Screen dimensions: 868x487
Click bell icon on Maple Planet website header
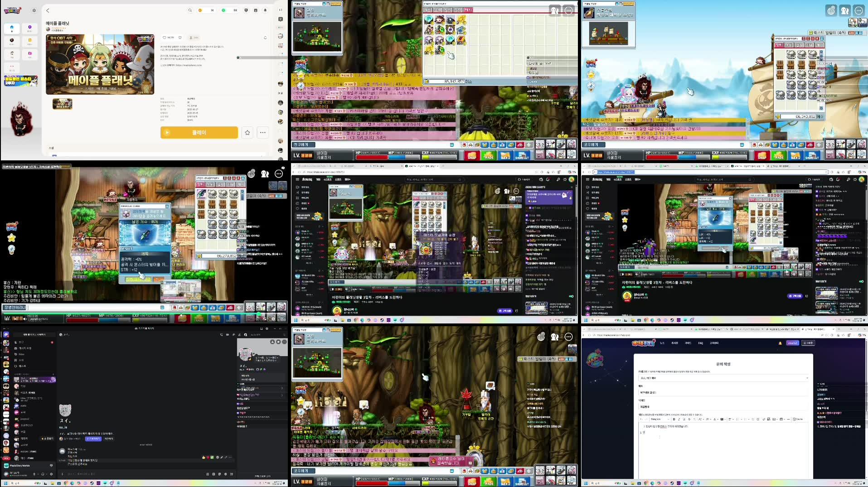[x=780, y=343]
